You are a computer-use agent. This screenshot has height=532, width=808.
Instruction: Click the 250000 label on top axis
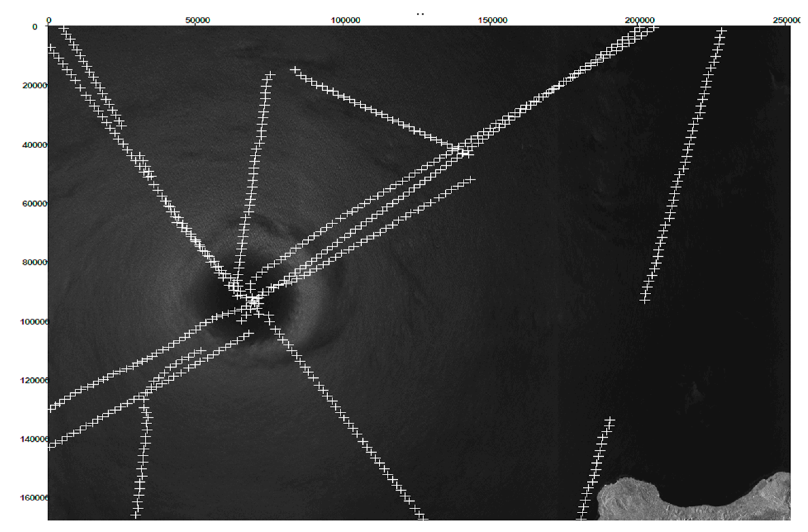coord(786,20)
